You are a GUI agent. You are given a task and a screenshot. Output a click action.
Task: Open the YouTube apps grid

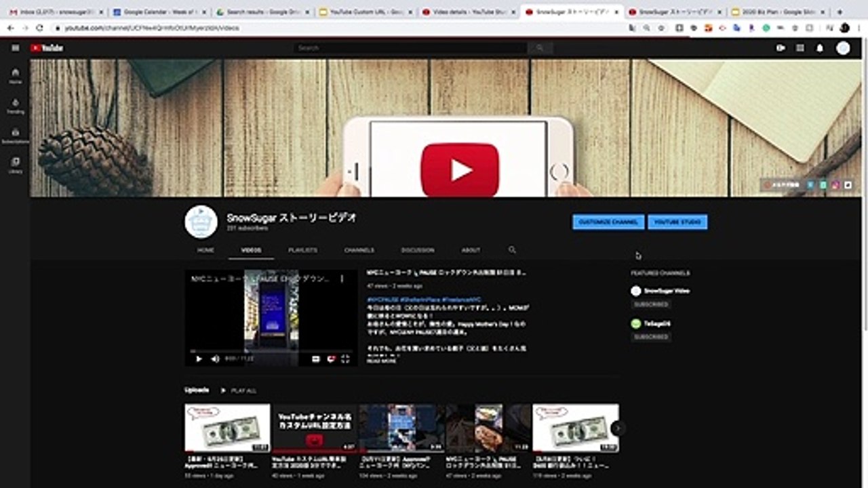(800, 48)
